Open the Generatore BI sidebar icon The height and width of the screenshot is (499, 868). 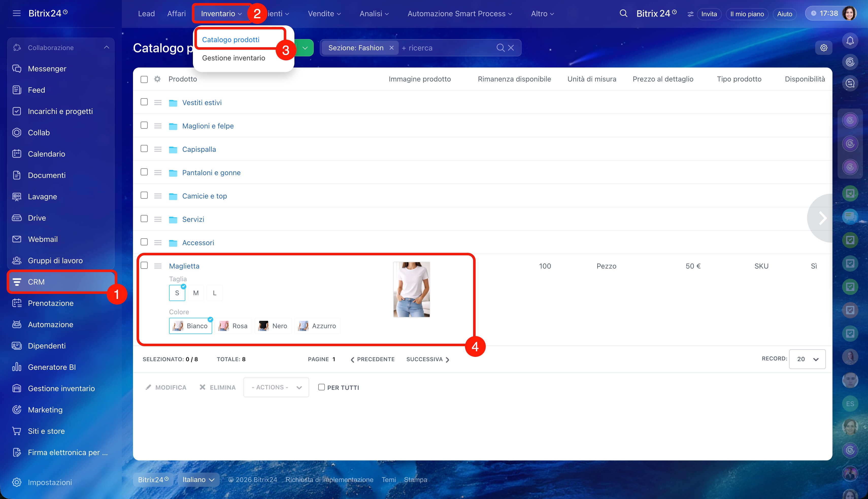(17, 367)
